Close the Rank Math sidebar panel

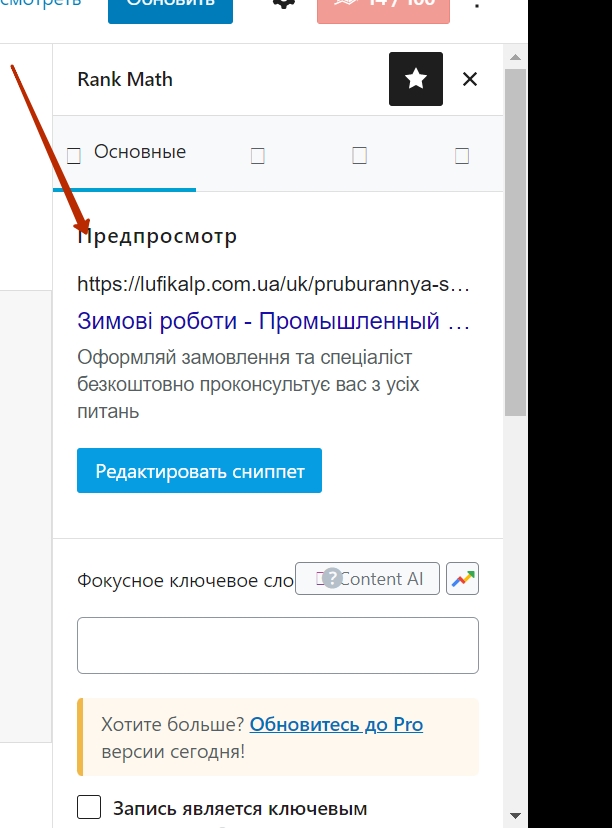coord(470,79)
